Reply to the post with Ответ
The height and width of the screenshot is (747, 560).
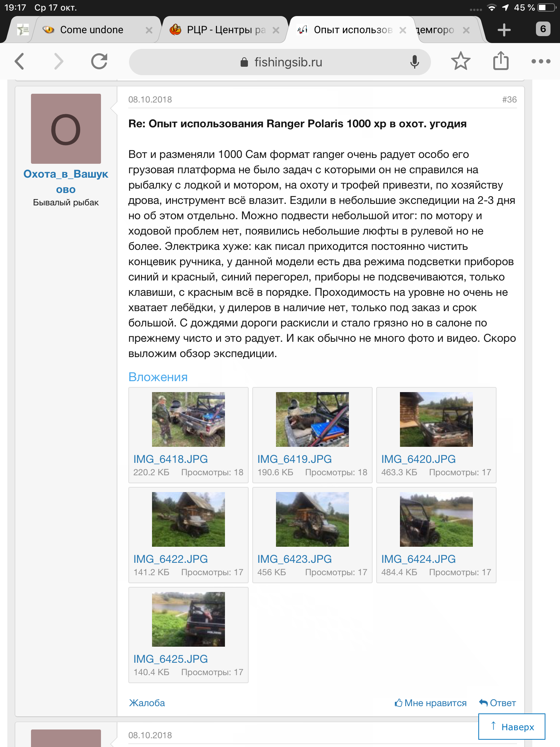click(497, 703)
